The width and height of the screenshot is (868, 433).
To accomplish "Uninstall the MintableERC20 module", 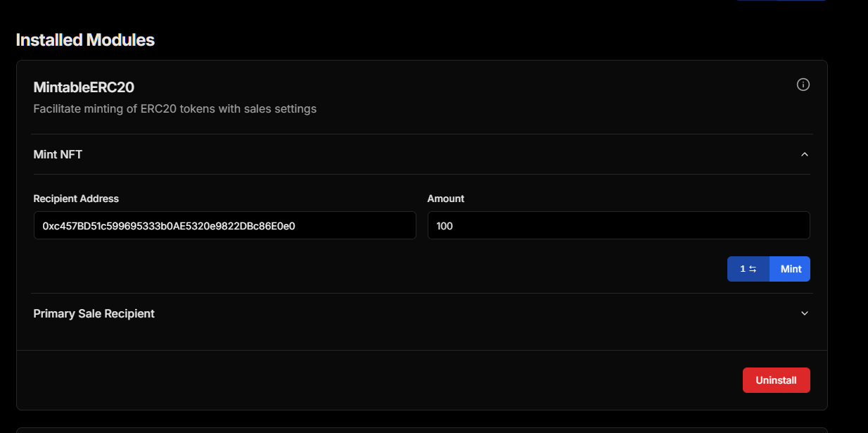I will [x=776, y=380].
